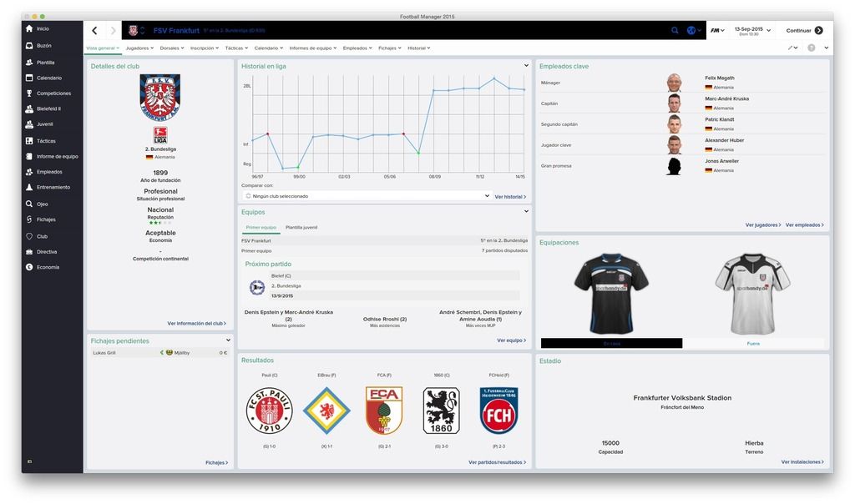This screenshot has height=504, width=855.
Task: Open the Buzón inbox in the sidebar
Action: point(38,46)
